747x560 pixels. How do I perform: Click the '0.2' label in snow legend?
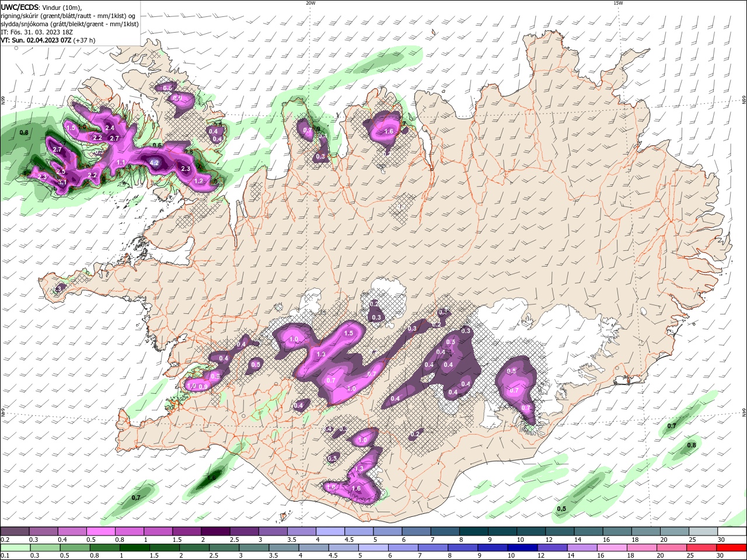coord(5,540)
